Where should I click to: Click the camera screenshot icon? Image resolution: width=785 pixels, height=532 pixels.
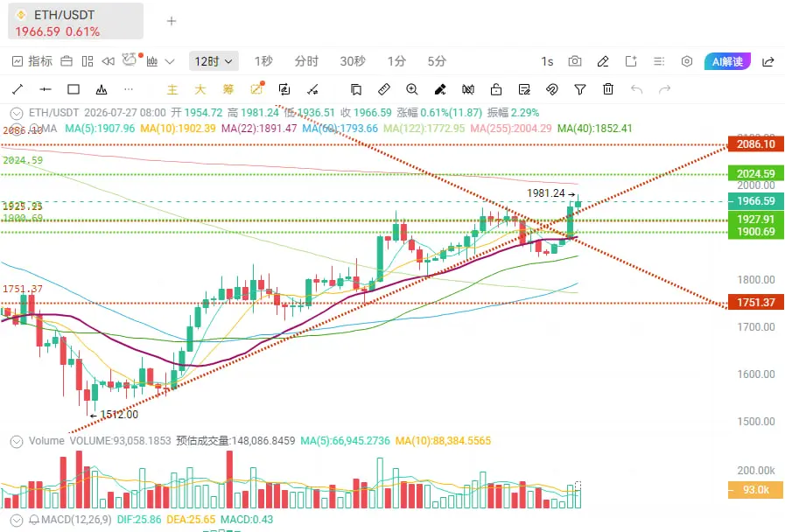pyautogui.click(x=575, y=61)
